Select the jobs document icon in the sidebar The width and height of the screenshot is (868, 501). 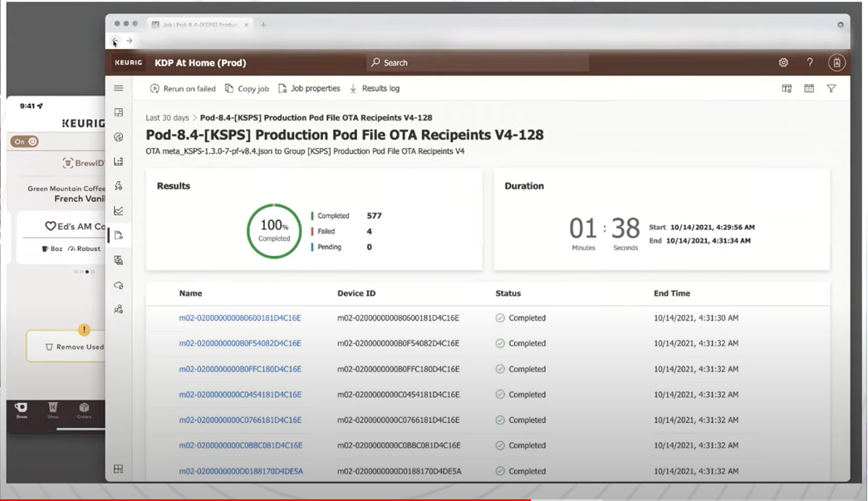(x=119, y=235)
